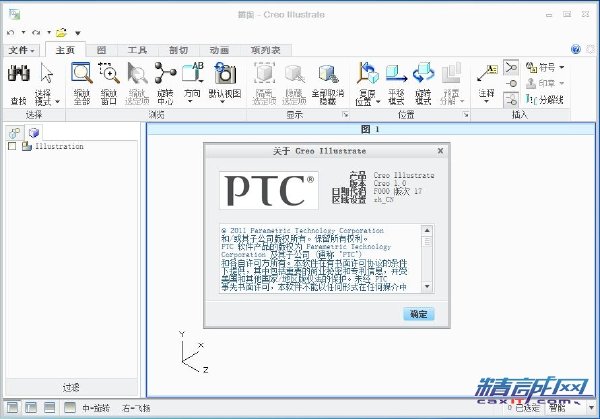This screenshot has height=419, width=600.
Task: Click the Zoom All icon
Action: coord(82,73)
